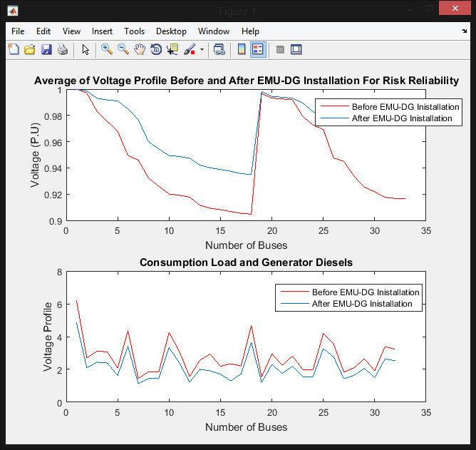Activate the Zoom In magnifier tool
The image size is (476, 450).
107,49
